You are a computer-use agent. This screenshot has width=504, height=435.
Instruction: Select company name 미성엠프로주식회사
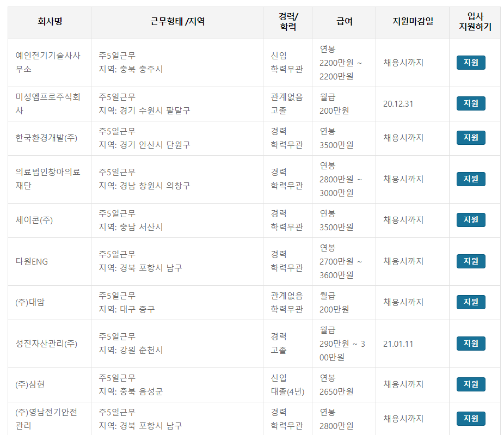pyautogui.click(x=48, y=103)
